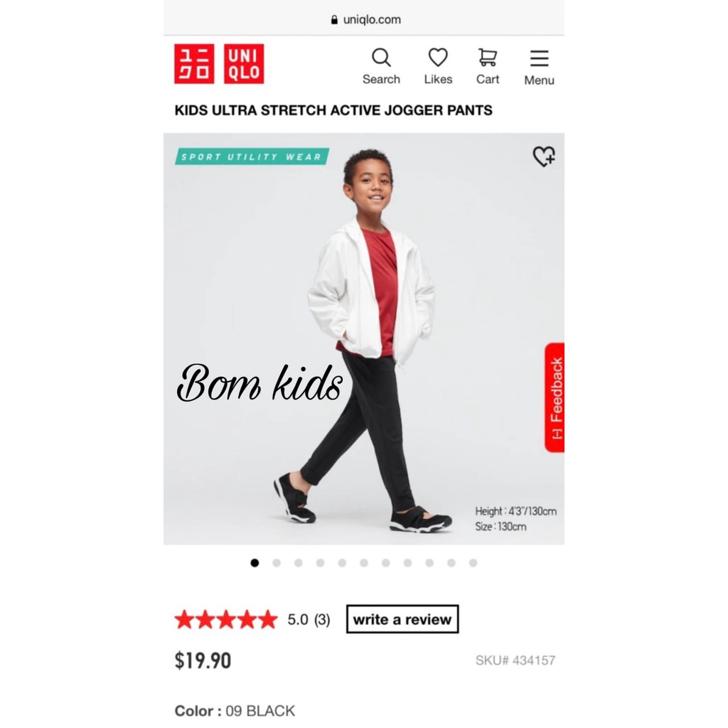Click the red UNIQLO English logo
The height and width of the screenshot is (728, 728).
[x=244, y=64]
